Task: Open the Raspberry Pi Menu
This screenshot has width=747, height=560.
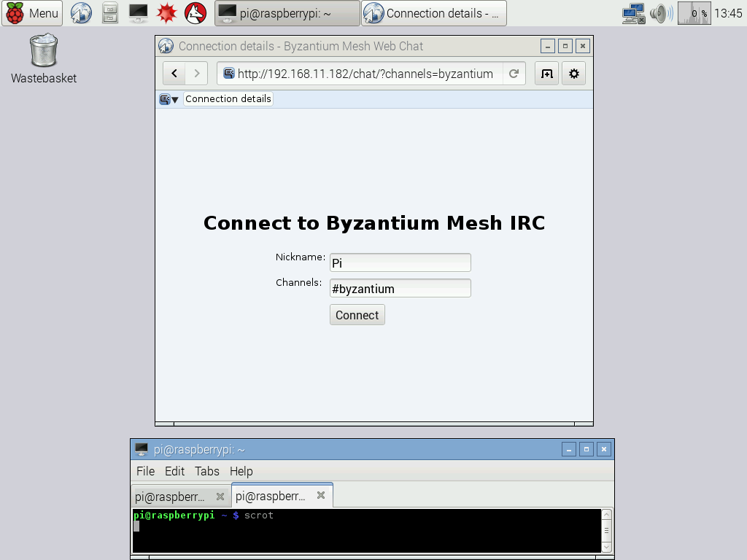Action: click(32, 13)
